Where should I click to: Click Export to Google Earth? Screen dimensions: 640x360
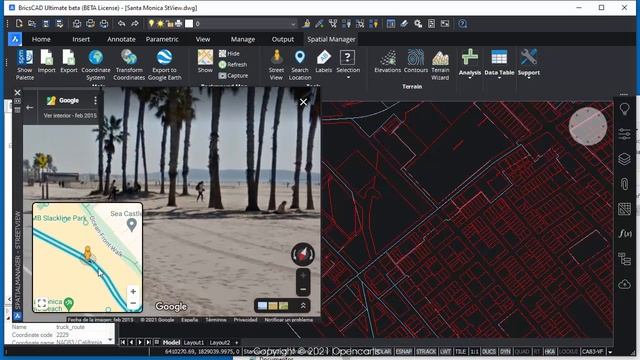click(164, 64)
